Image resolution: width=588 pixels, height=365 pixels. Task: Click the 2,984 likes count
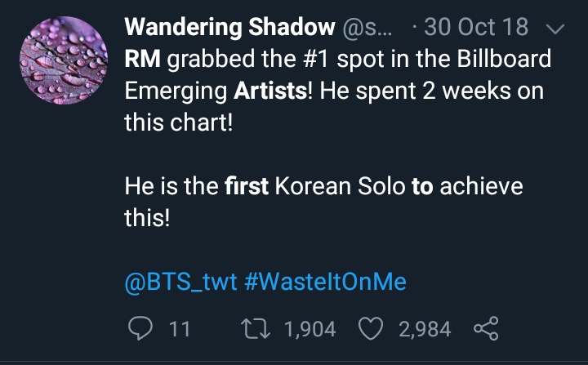pos(424,328)
